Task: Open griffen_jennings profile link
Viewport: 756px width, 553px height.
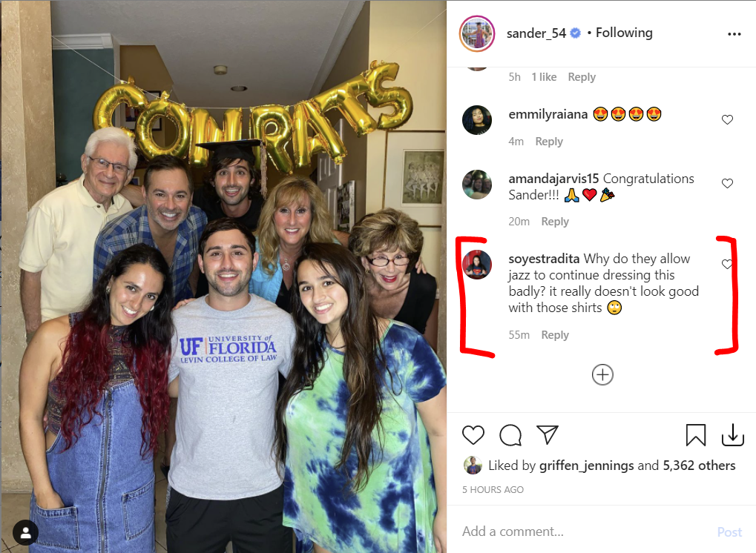Action: [586, 466]
